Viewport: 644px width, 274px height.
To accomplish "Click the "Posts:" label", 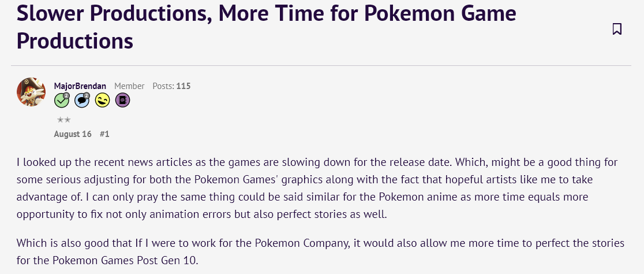I will tap(163, 86).
